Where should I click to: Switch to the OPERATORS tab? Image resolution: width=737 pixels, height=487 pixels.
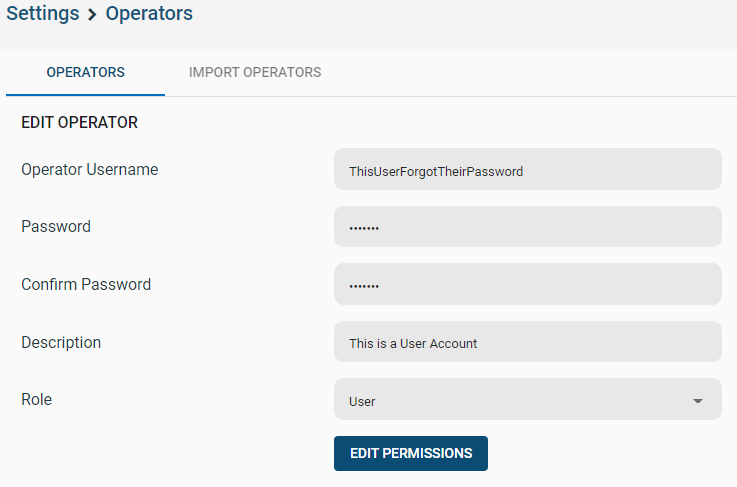tap(86, 72)
